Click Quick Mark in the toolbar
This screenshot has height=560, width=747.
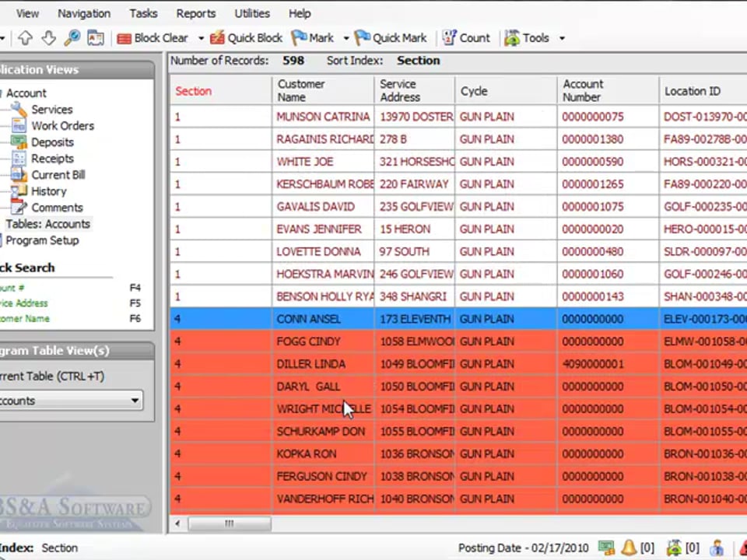pyautogui.click(x=391, y=38)
